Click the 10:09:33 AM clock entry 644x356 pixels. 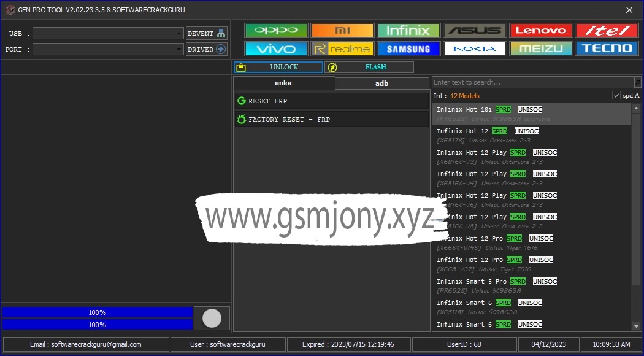click(611, 344)
